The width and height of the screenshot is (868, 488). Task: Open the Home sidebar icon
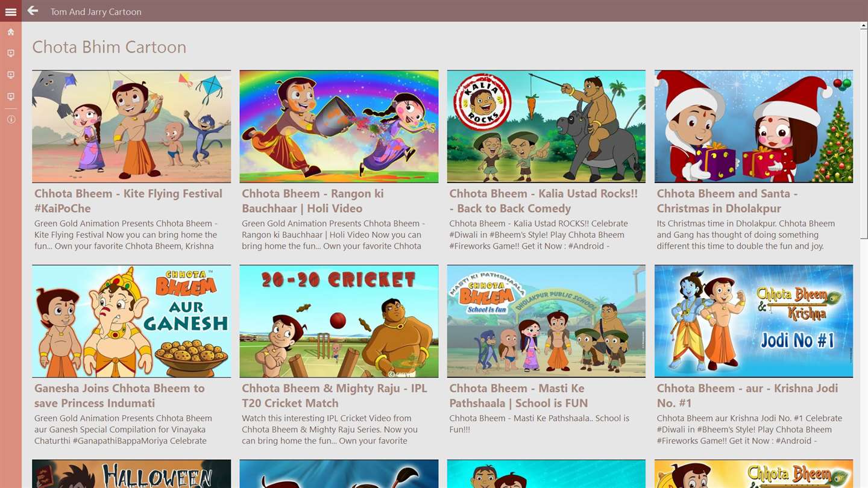pyautogui.click(x=11, y=32)
